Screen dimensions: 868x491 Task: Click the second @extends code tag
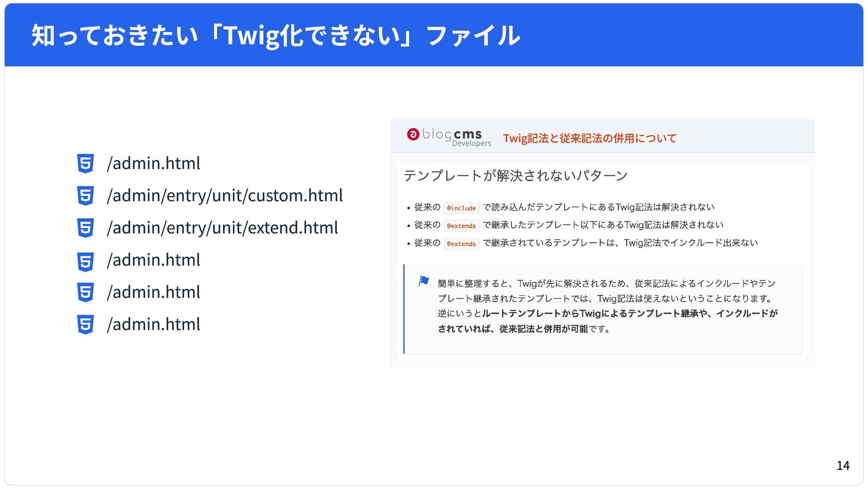point(461,244)
